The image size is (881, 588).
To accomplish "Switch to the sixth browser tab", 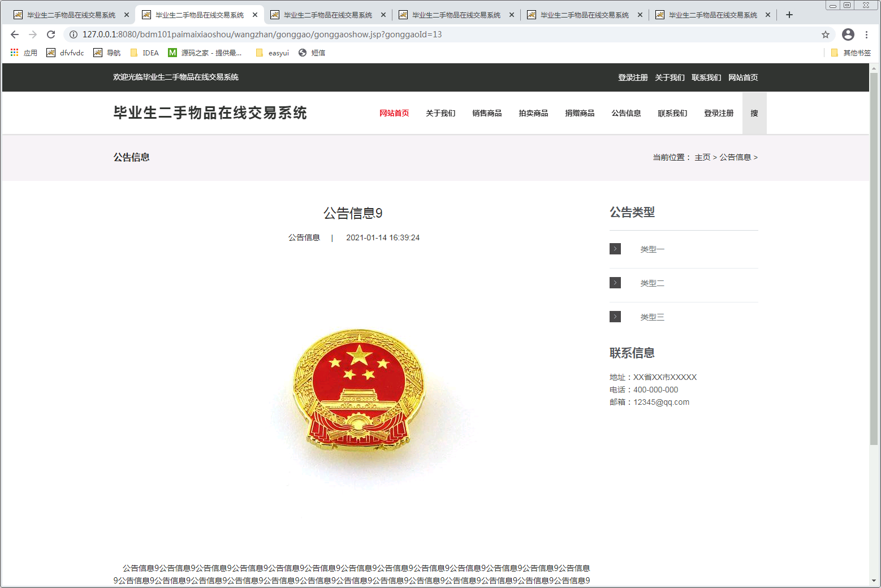I will pyautogui.click(x=713, y=15).
